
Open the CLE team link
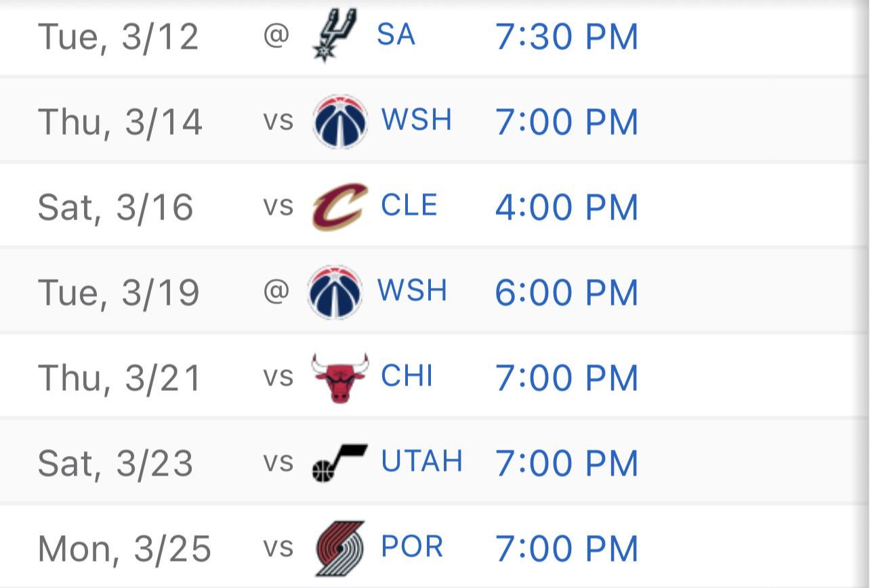(x=409, y=206)
